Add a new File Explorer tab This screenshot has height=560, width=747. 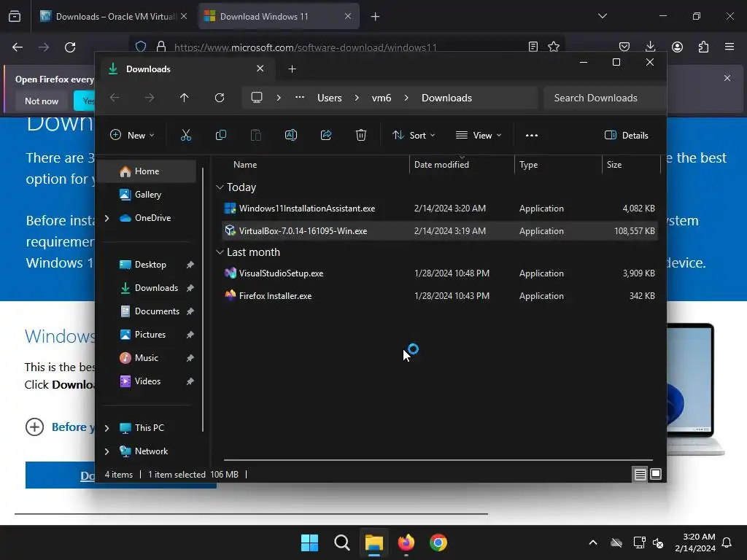pos(292,69)
